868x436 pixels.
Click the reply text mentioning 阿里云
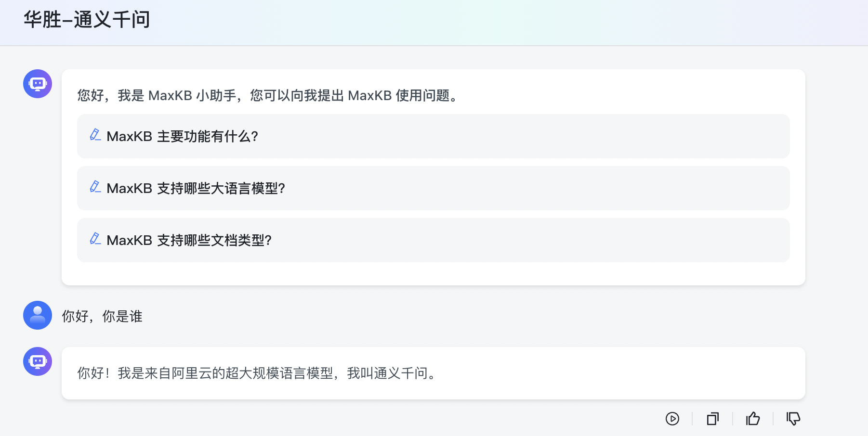click(256, 373)
